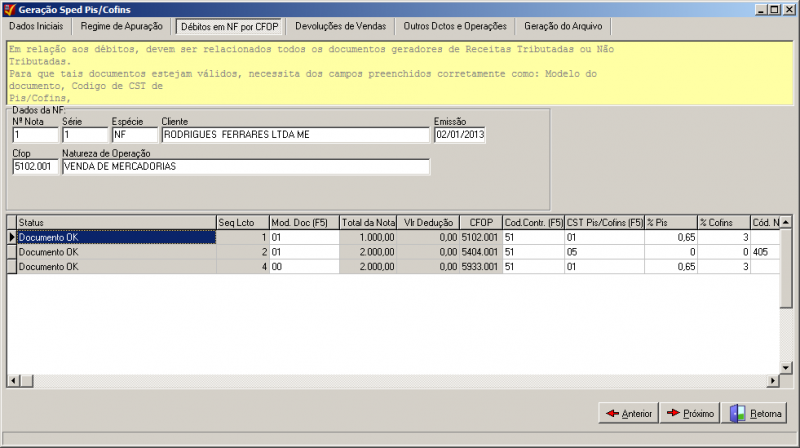
Task: Click total cell 1.000,00
Action: click(368, 237)
